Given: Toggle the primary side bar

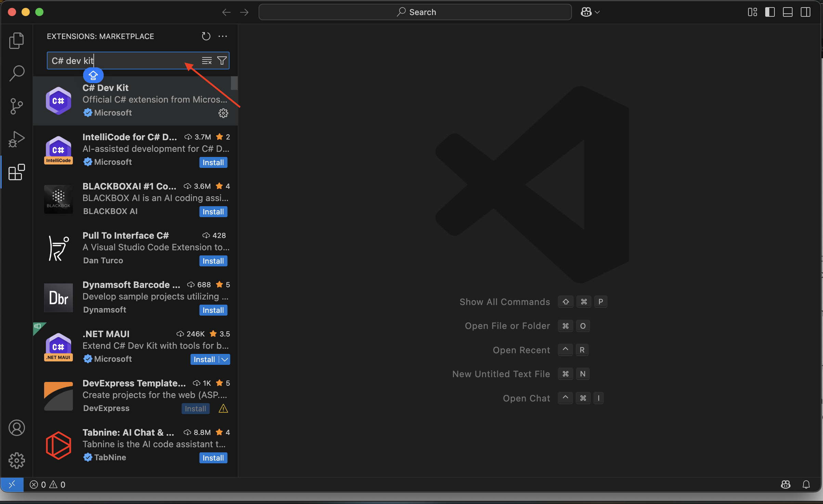Looking at the screenshot, I should coord(770,12).
